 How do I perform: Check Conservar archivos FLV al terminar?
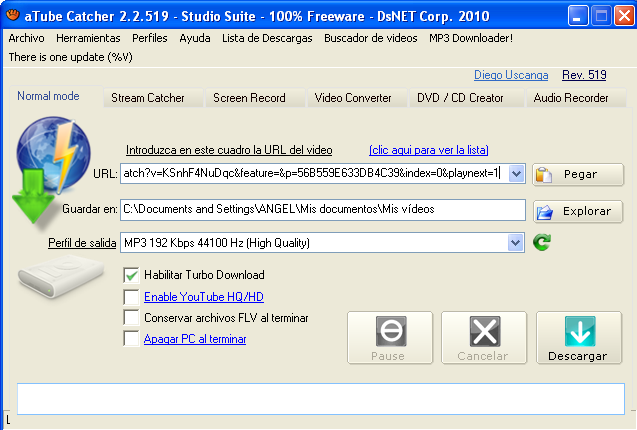click(x=131, y=318)
